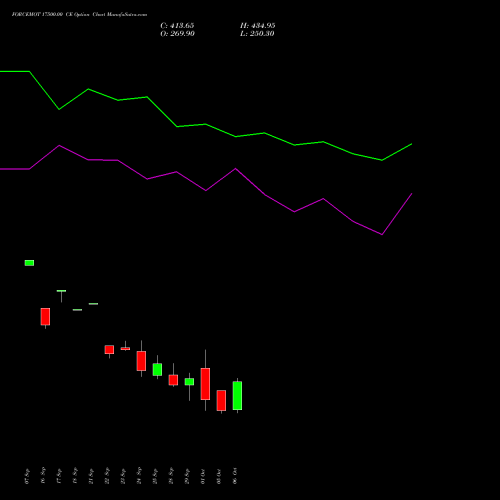The image size is (500, 500).
Task: Click the open value O: 269.90
Action: (177, 34)
